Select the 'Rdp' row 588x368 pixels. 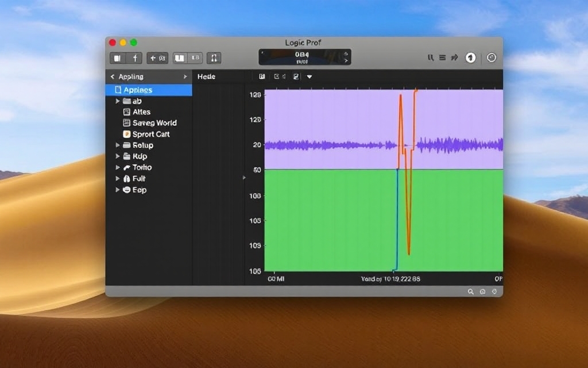[149, 156]
